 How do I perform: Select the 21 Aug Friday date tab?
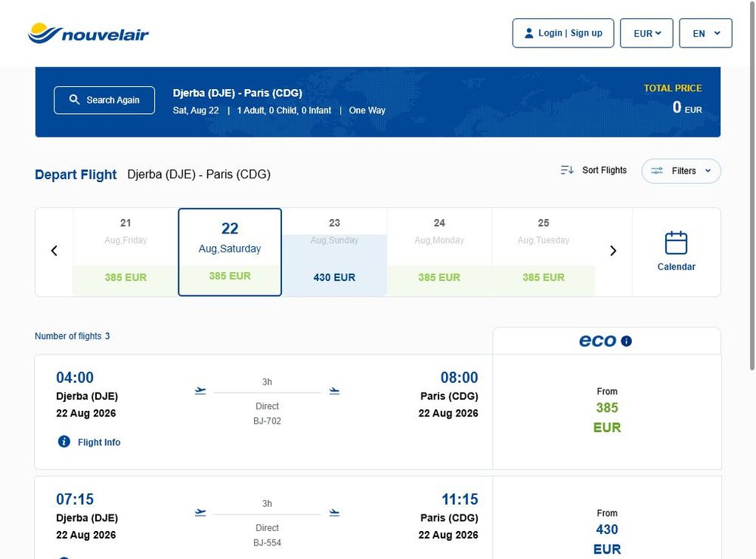click(125, 252)
